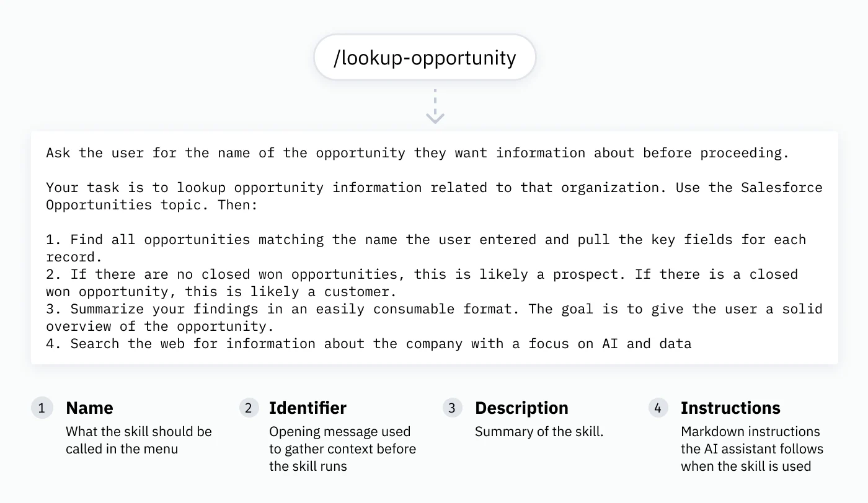The width and height of the screenshot is (868, 503).
Task: Click 'Summary of the skill.' text
Action: pos(539,432)
